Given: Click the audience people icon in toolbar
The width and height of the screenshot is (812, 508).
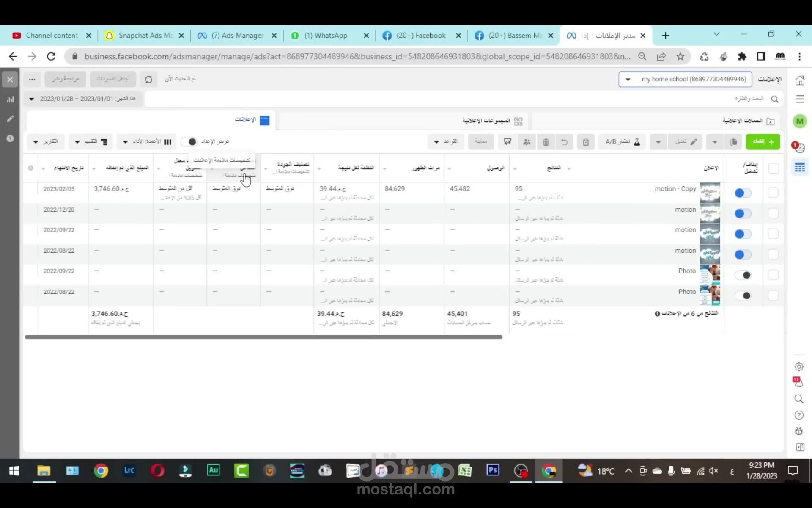Looking at the screenshot, I should 527,142.
